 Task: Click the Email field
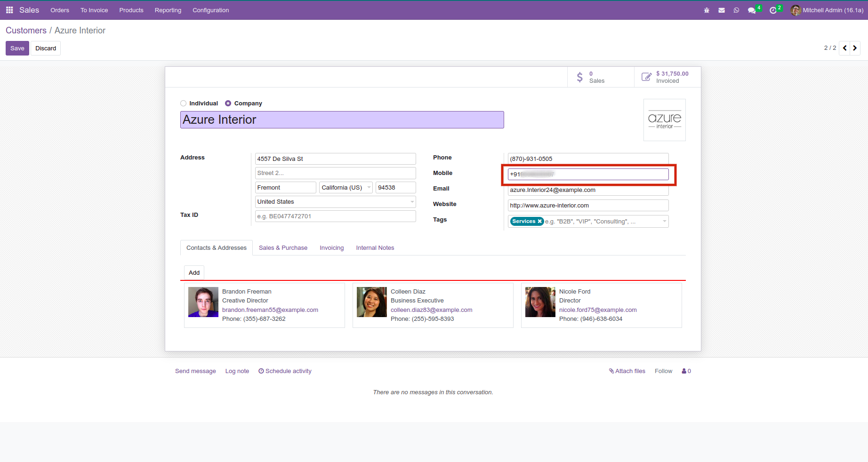pos(588,190)
